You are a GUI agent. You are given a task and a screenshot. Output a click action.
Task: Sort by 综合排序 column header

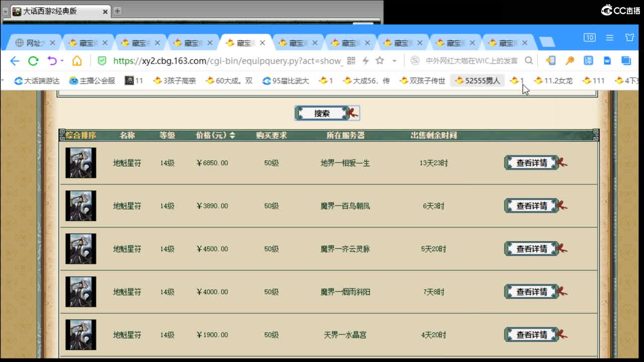coord(80,135)
